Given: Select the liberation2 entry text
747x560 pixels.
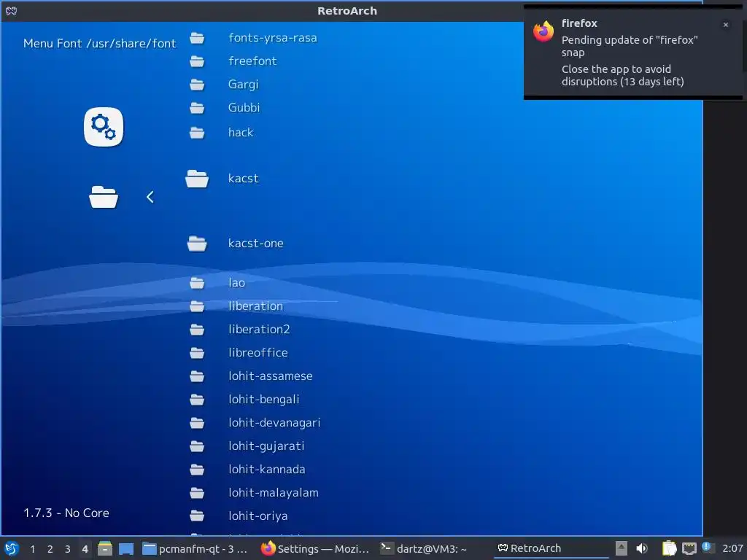Looking at the screenshot, I should tap(259, 330).
